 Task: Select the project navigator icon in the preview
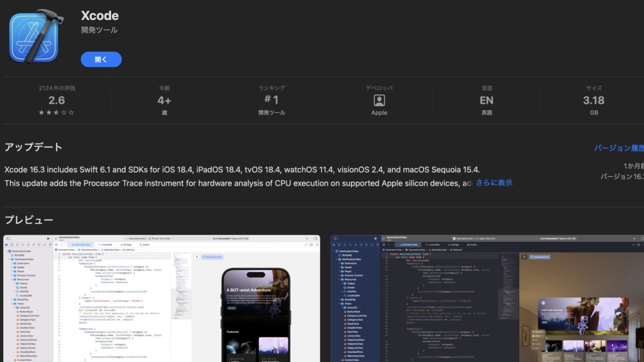(x=6, y=245)
